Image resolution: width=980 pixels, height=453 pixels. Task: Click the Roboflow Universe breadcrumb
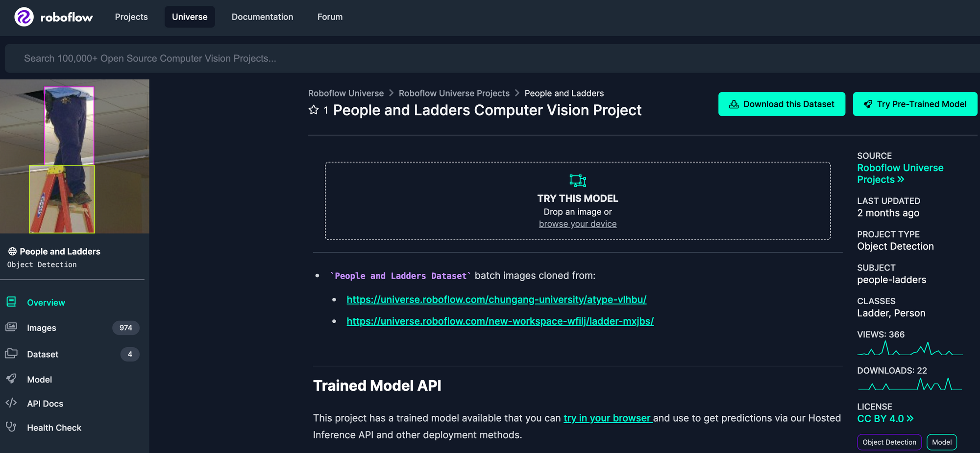point(346,93)
